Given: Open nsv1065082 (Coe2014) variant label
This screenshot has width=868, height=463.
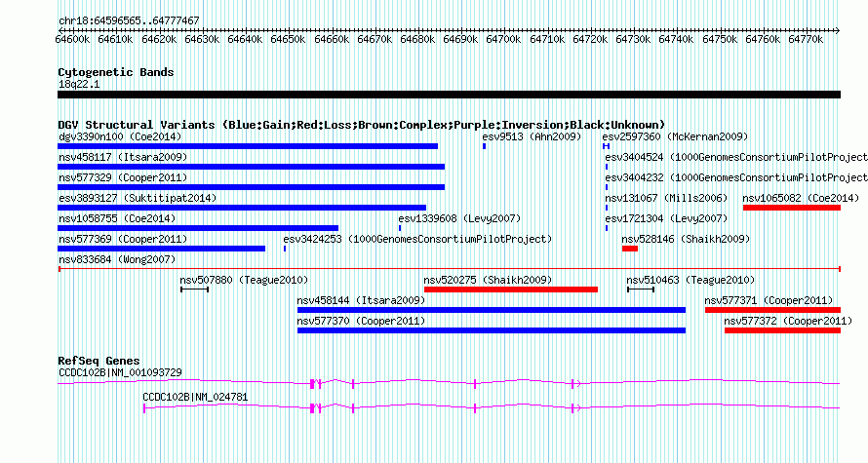Looking at the screenshot, I should coord(801,198).
